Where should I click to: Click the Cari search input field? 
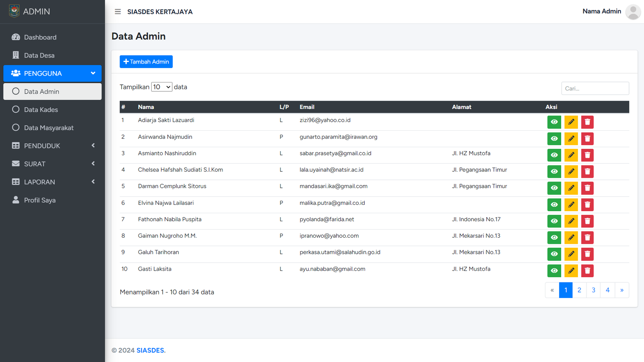(x=595, y=88)
